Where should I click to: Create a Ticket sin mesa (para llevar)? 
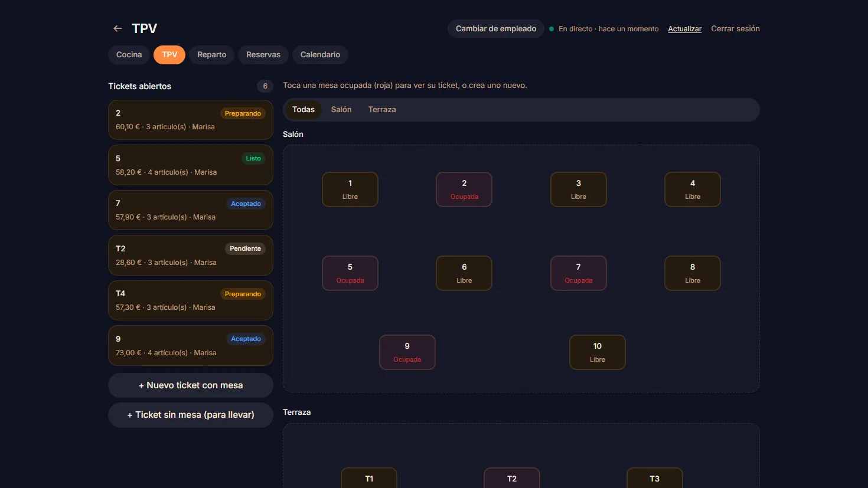tap(191, 415)
